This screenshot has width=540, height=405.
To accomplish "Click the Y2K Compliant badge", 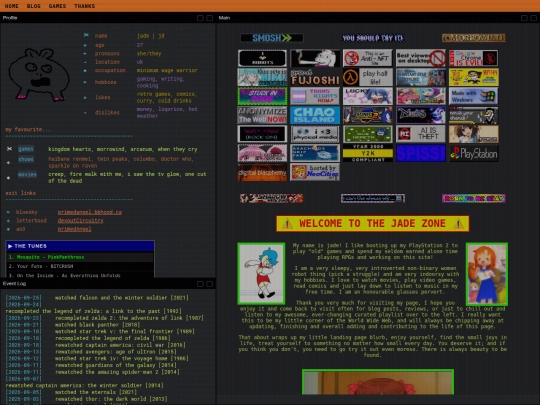I will tap(367, 153).
